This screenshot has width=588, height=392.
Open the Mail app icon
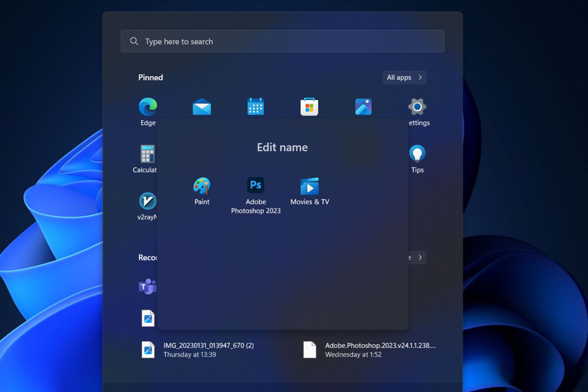coord(202,107)
